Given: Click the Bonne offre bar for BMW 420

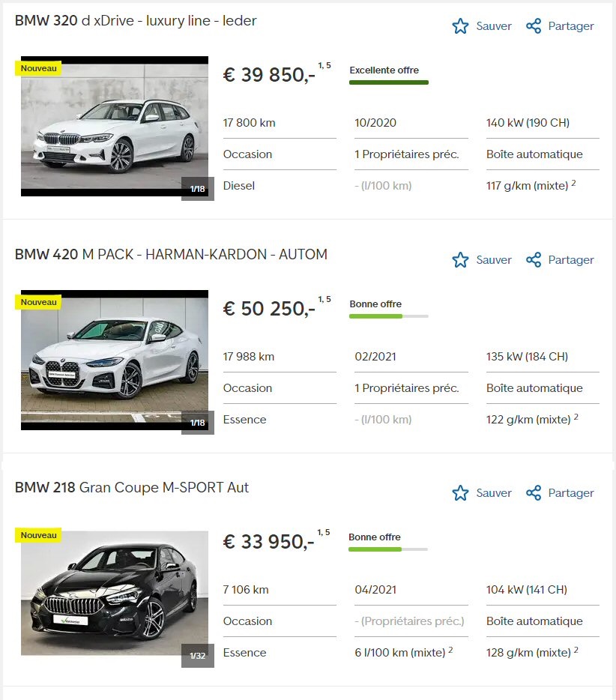Looking at the screenshot, I should click(x=389, y=316).
